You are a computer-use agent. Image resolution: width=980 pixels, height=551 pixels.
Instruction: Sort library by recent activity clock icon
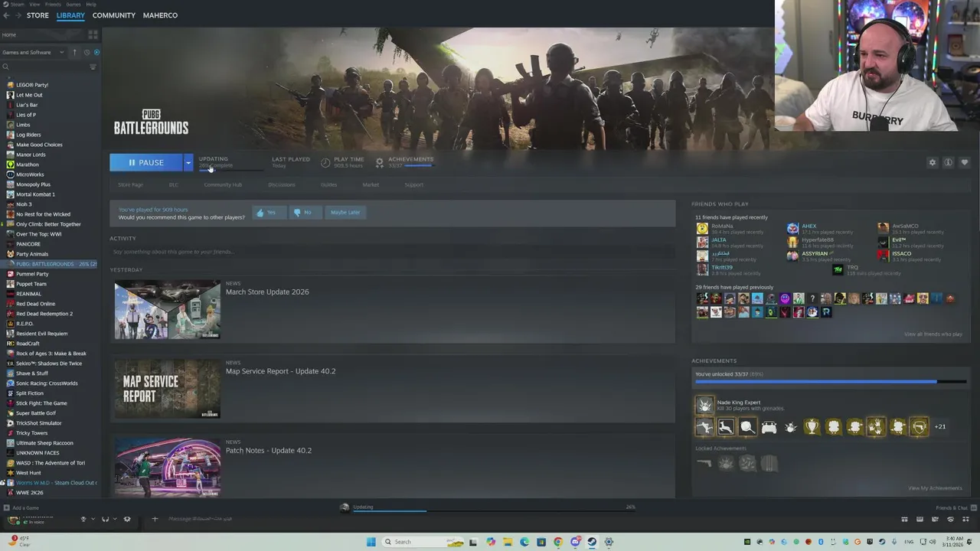point(87,52)
